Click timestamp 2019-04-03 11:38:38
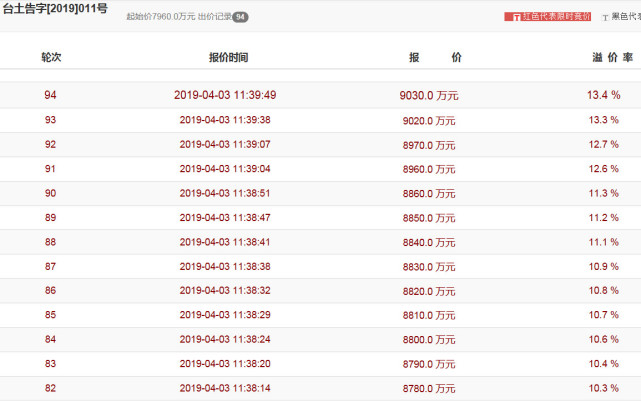This screenshot has width=641, height=401. (x=225, y=266)
